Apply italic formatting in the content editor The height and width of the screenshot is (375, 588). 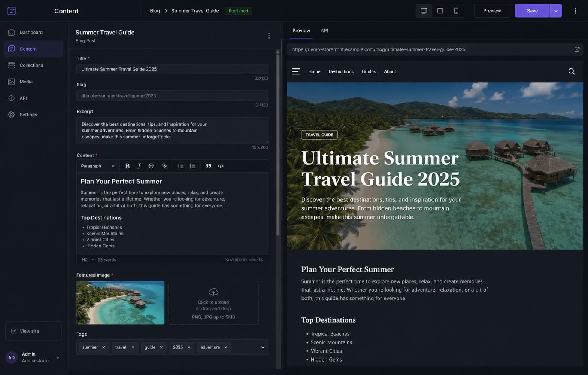coord(139,166)
